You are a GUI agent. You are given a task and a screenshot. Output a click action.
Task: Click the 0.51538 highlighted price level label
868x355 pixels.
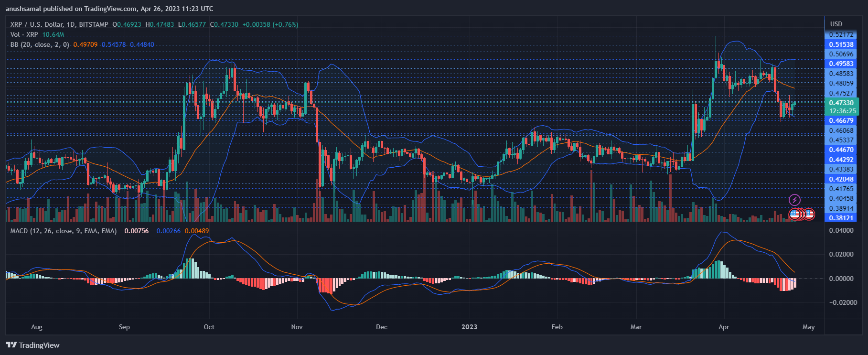(x=841, y=44)
